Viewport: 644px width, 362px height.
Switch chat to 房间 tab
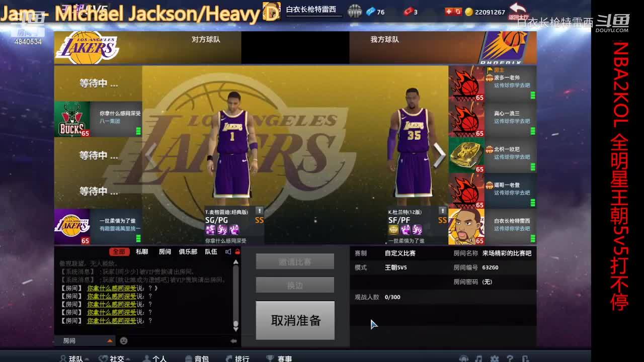pos(165,252)
